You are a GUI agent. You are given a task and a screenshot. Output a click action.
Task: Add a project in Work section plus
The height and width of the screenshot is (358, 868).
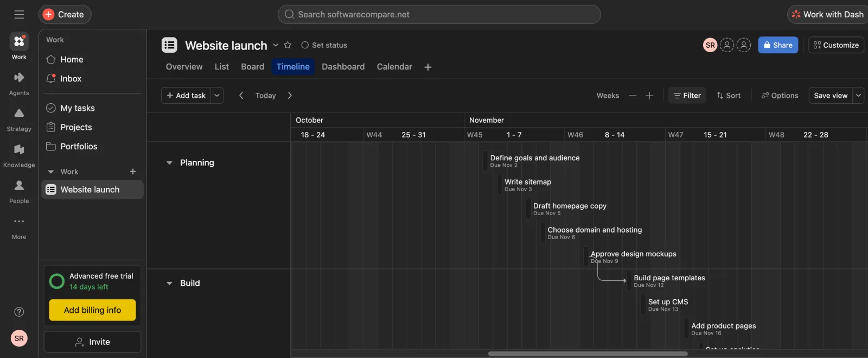click(133, 172)
